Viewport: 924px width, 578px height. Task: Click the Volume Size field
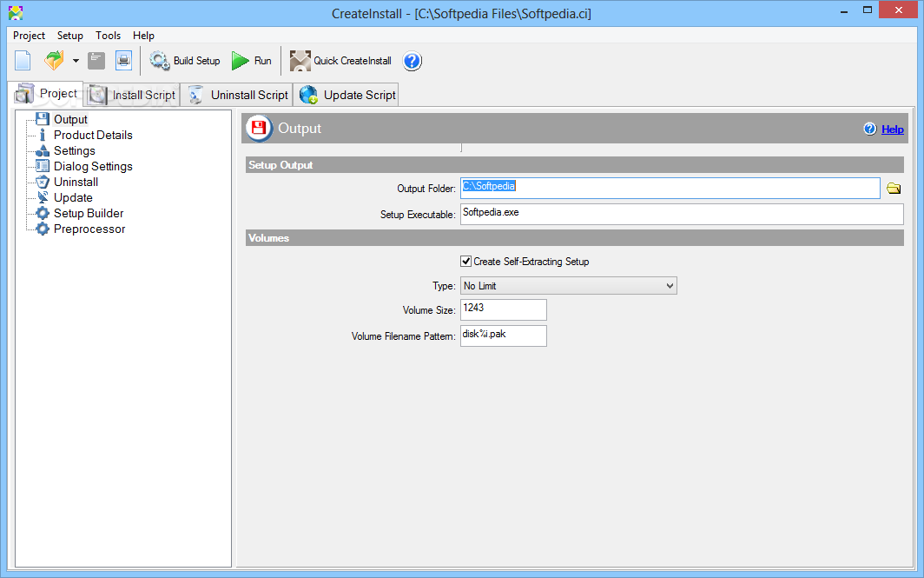(504, 309)
